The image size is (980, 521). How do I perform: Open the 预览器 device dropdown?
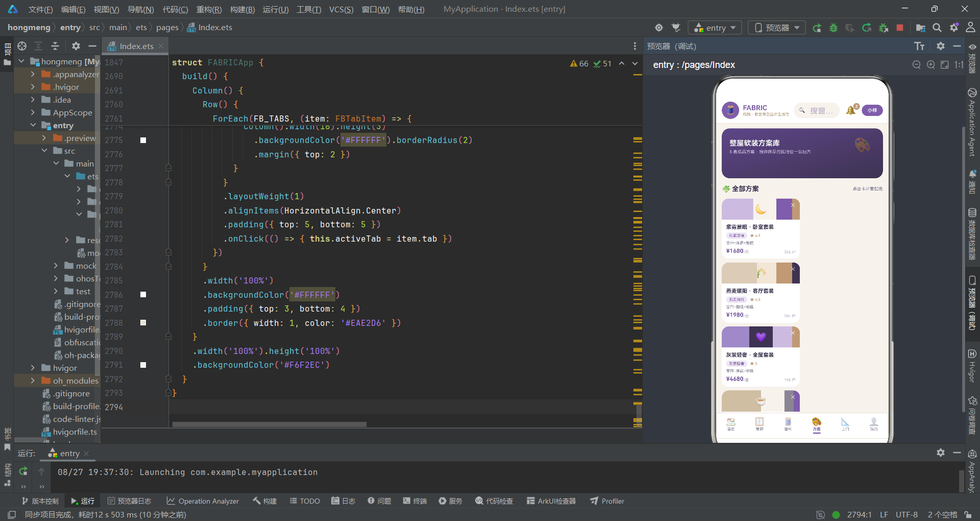tap(777, 28)
